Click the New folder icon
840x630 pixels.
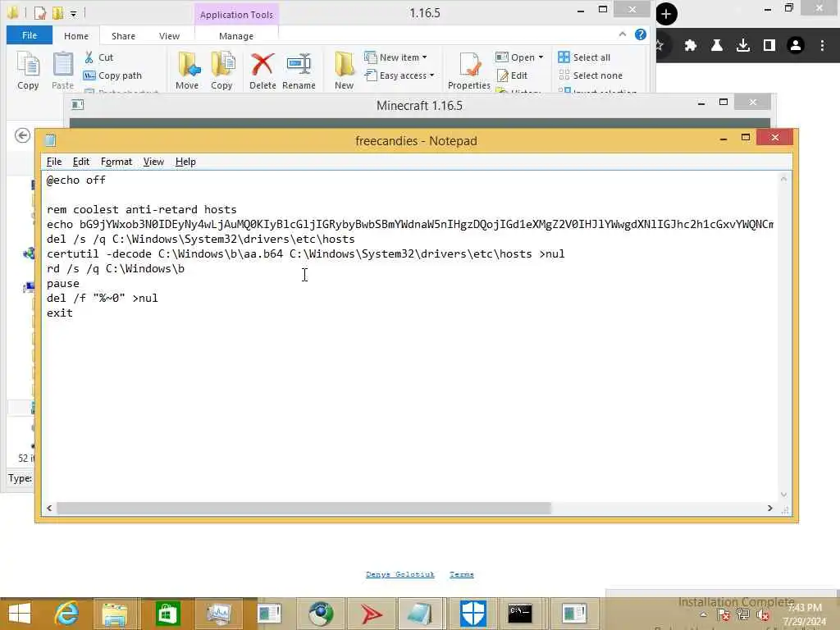(344, 71)
